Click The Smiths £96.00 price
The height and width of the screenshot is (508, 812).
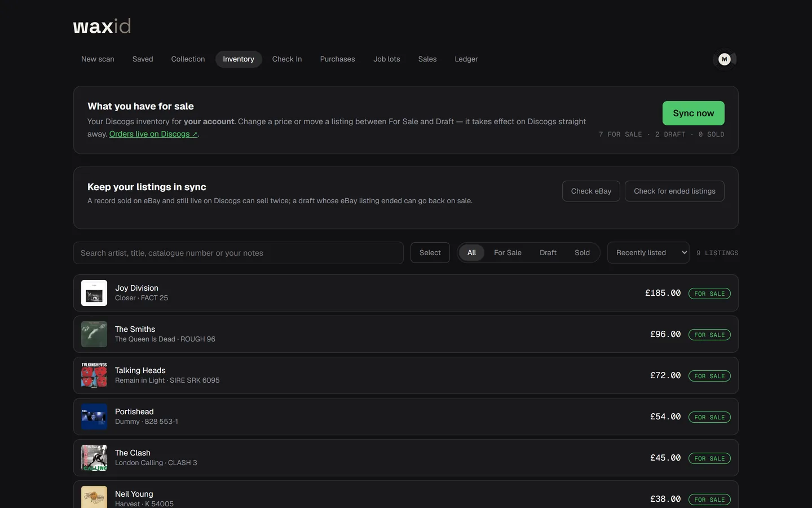665,334
